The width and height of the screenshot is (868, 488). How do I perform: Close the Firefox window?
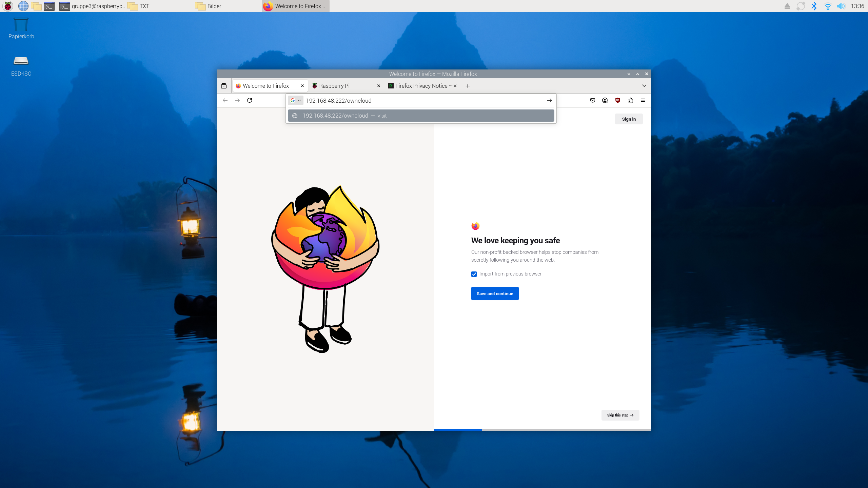(x=647, y=74)
